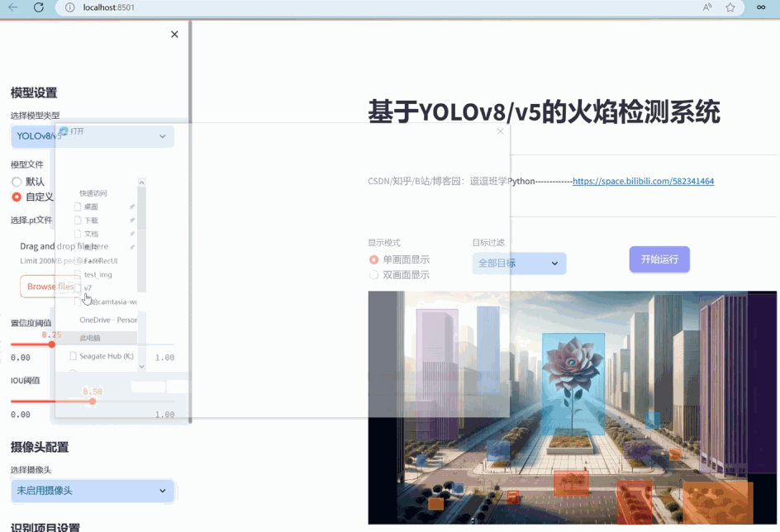Open the v7 folder entry

(x=83, y=287)
